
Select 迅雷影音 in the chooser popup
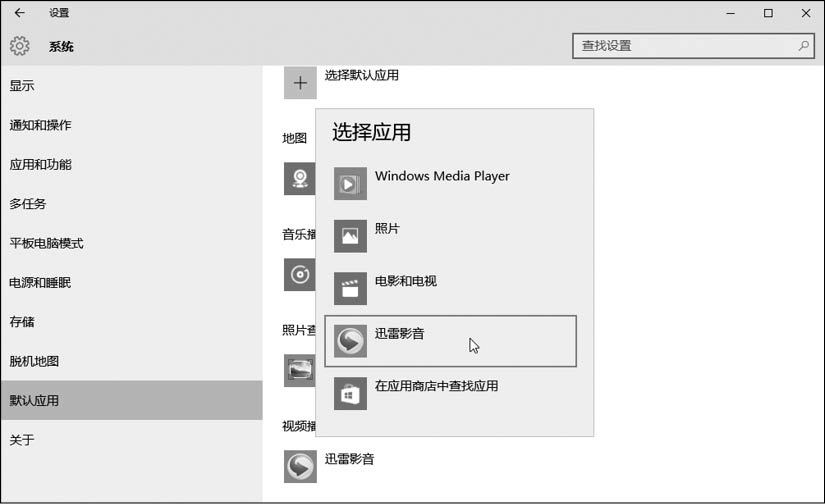(450, 341)
